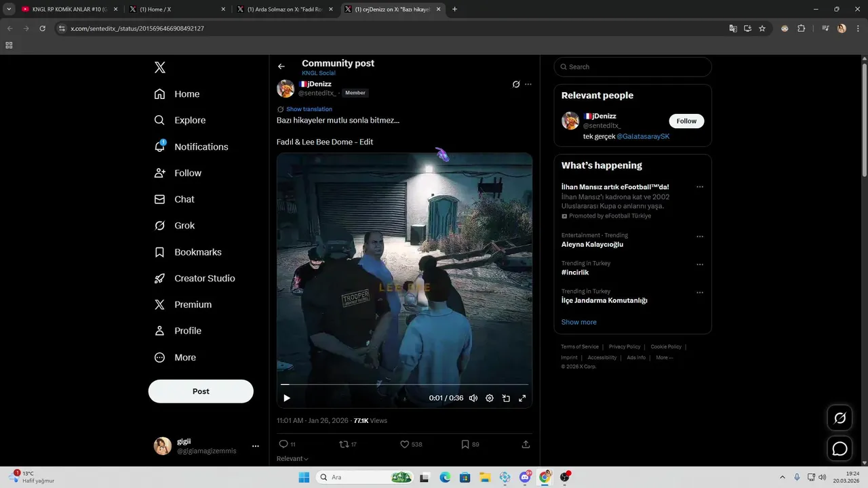Switch to the Home / X tab
The height and width of the screenshot is (488, 868).
(176, 9)
